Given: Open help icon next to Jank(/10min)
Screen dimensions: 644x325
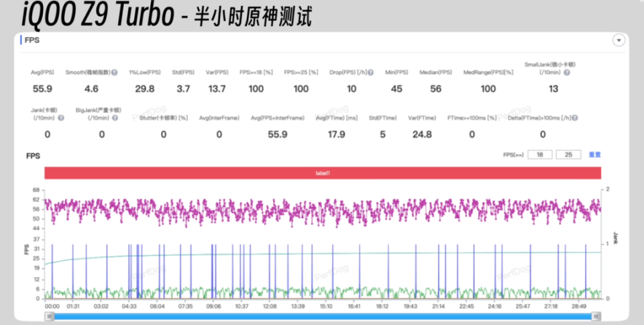Looking at the screenshot, I should (x=61, y=118).
